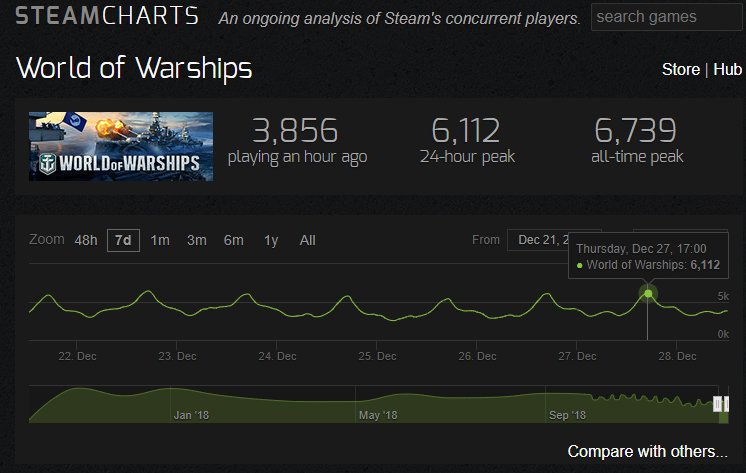The height and width of the screenshot is (473, 746).
Task: Select the 48h zoom range
Action: 86,241
